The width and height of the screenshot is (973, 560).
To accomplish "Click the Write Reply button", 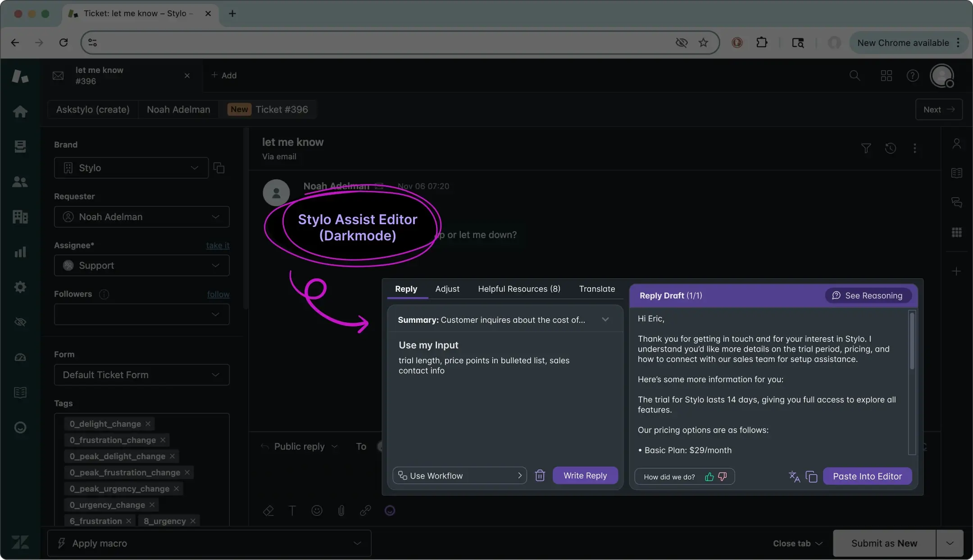I will [x=585, y=475].
